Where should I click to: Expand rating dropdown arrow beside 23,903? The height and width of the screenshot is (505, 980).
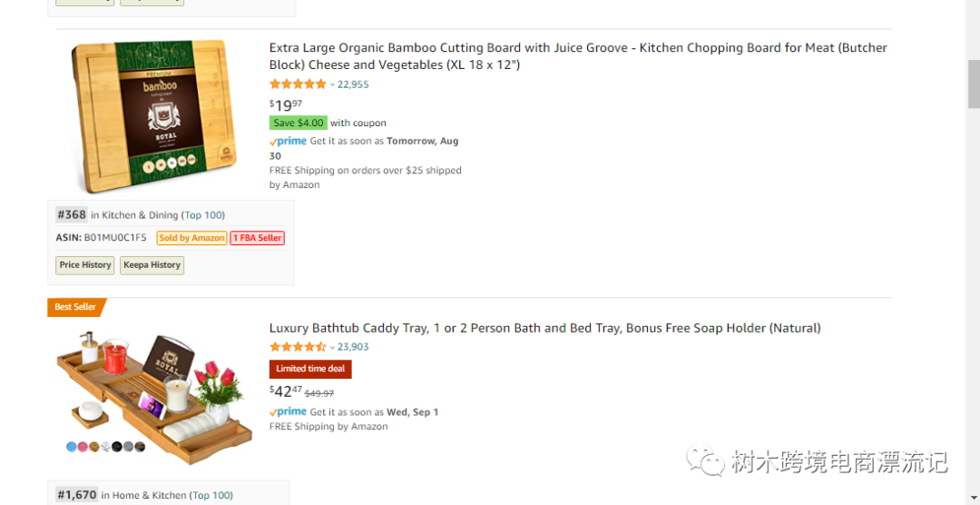pyautogui.click(x=332, y=348)
